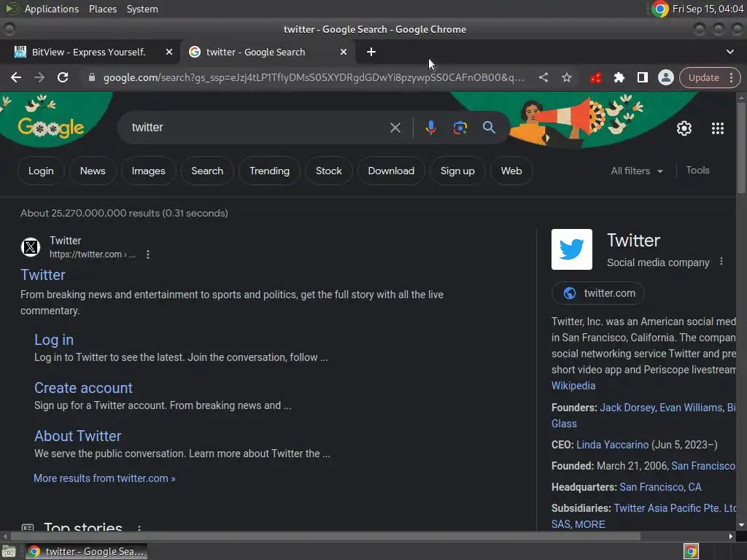747x560 pixels.
Task: Search by image with Google Lens
Action: click(460, 128)
